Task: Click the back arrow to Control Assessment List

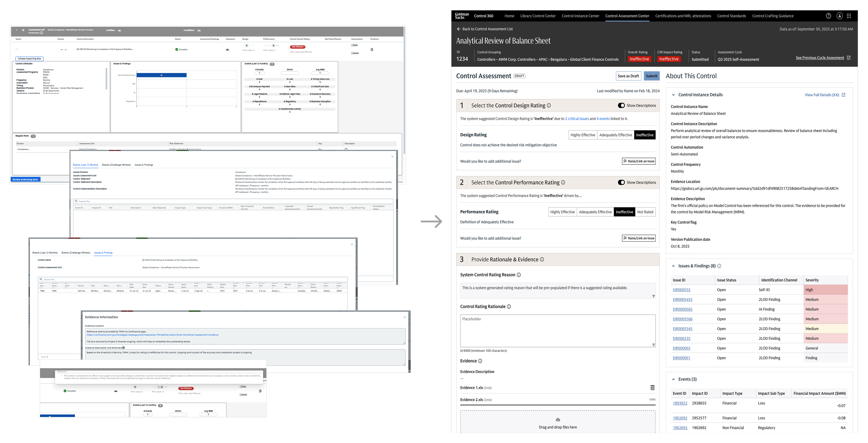Action: coord(459,29)
